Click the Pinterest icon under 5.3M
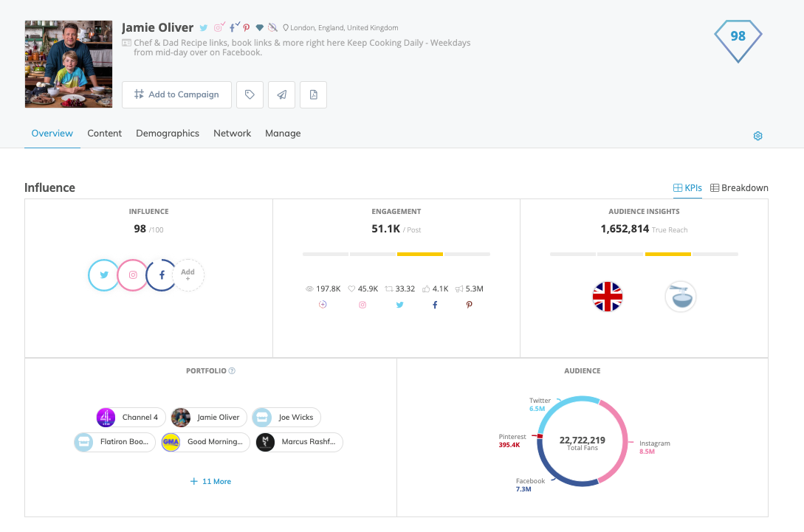 (469, 305)
